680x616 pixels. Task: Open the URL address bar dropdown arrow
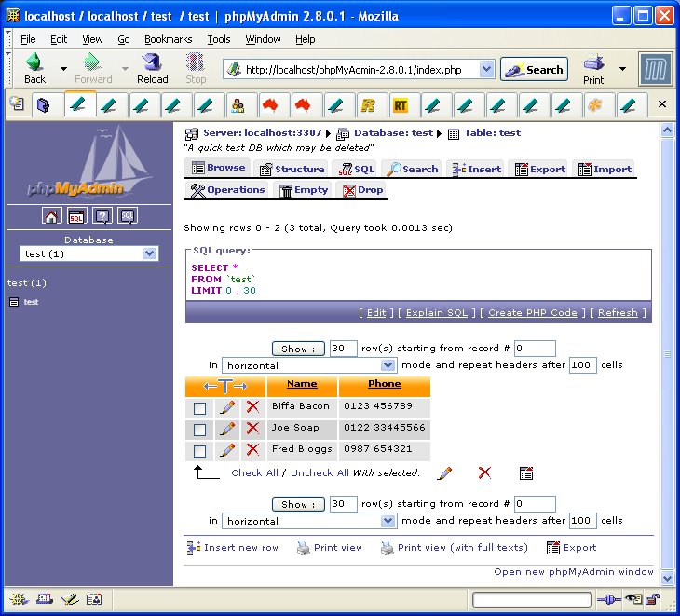pyautogui.click(x=486, y=70)
